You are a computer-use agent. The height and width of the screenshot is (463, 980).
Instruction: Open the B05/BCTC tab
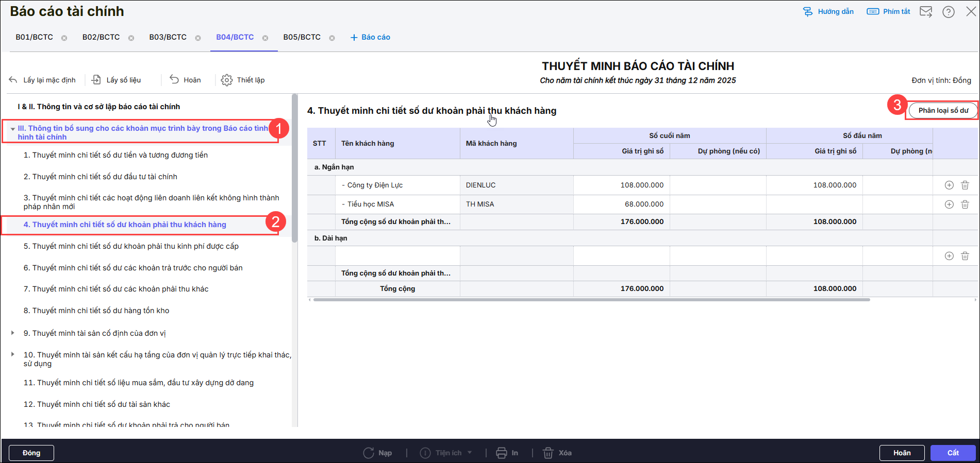pos(302,37)
